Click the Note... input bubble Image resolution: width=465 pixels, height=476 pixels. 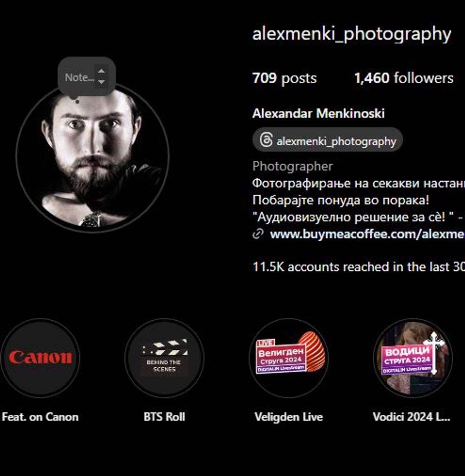[x=87, y=77]
